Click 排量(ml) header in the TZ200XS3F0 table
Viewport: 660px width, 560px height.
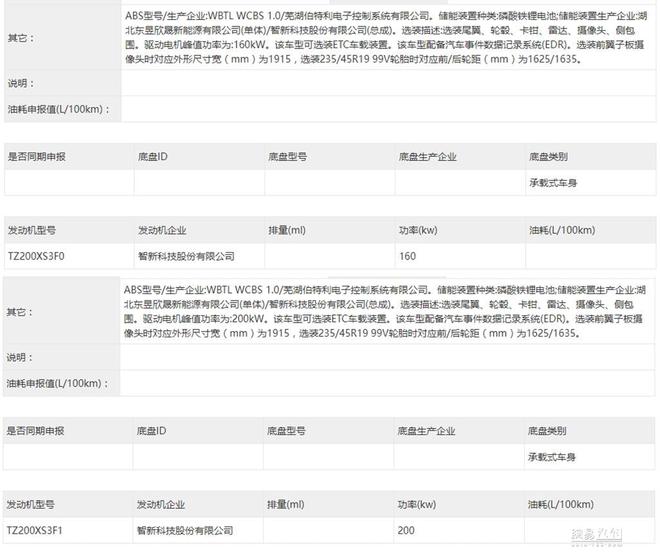coord(287,230)
